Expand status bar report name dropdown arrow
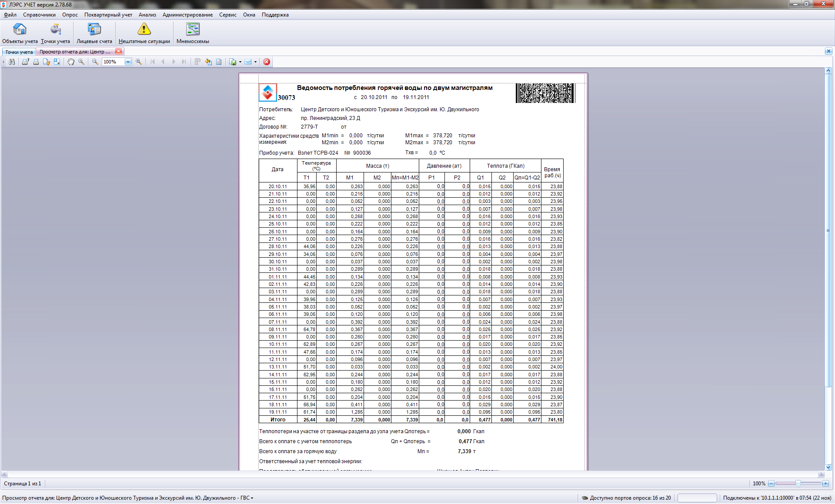Screen dimensions: 835x504 (x=252, y=498)
